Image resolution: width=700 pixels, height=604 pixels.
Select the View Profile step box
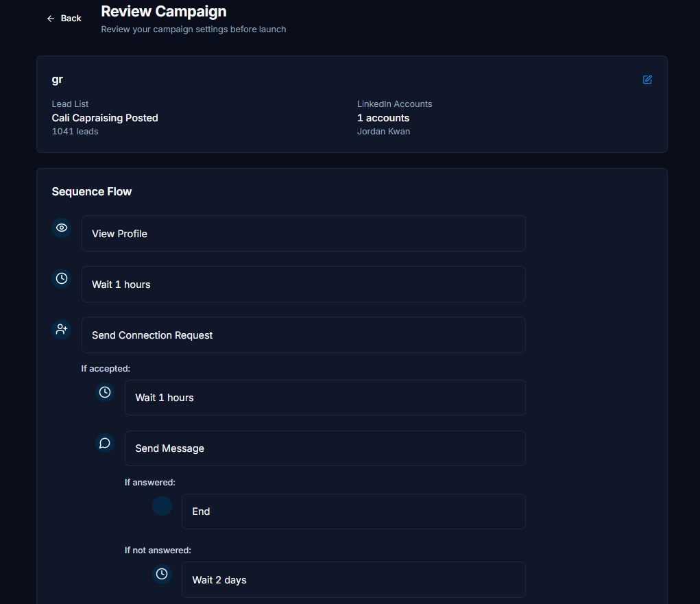[304, 234]
